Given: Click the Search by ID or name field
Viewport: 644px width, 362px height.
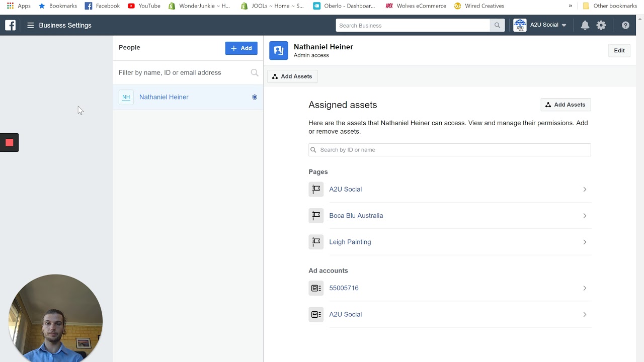Looking at the screenshot, I should [x=450, y=150].
